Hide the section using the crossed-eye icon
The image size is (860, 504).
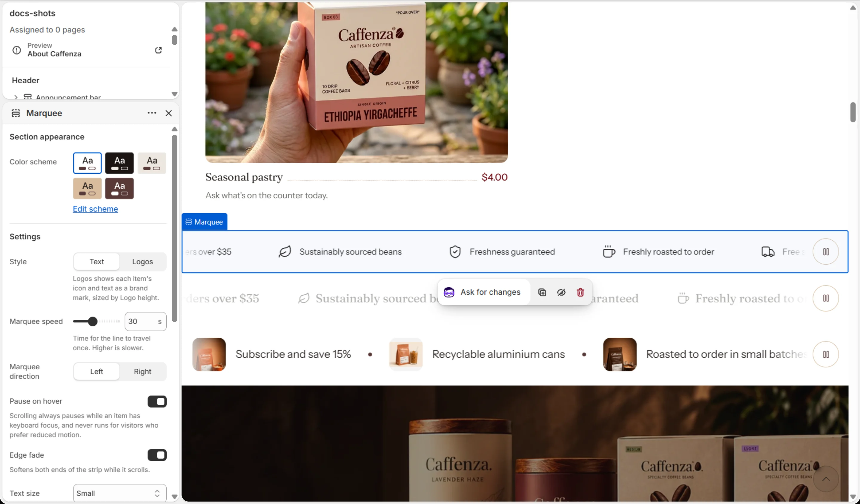tap(561, 292)
